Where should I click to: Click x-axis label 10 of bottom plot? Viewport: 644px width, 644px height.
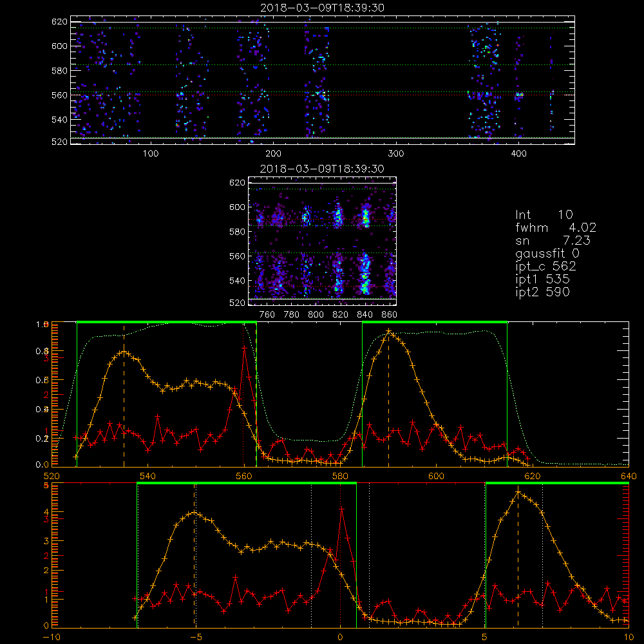point(629,638)
